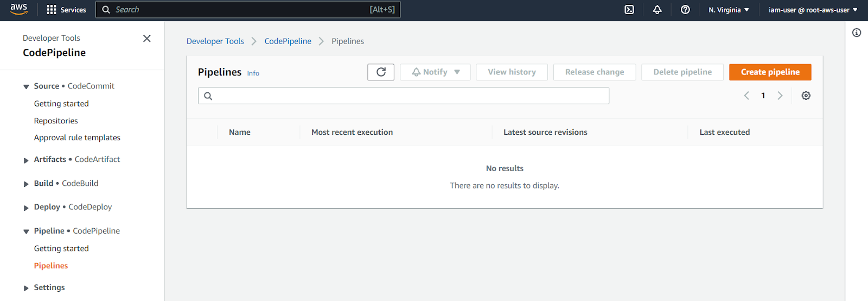868x301 pixels.
Task: Click the top search bar
Action: 248,9
